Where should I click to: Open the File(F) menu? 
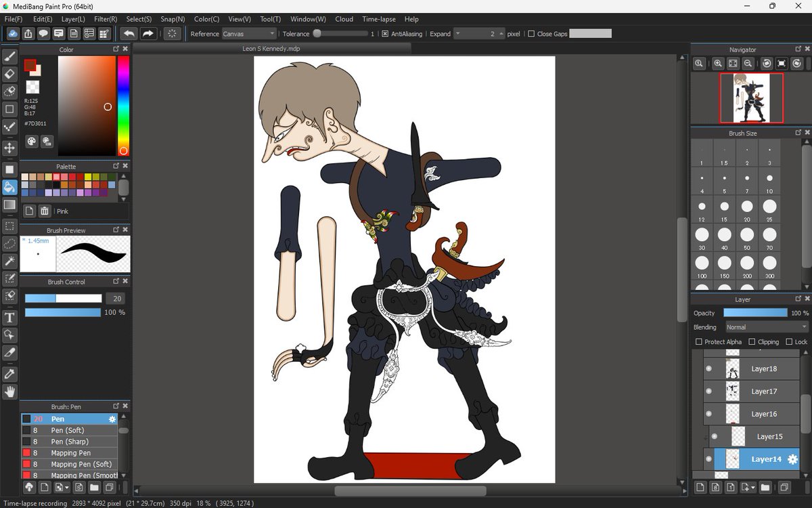pos(14,19)
